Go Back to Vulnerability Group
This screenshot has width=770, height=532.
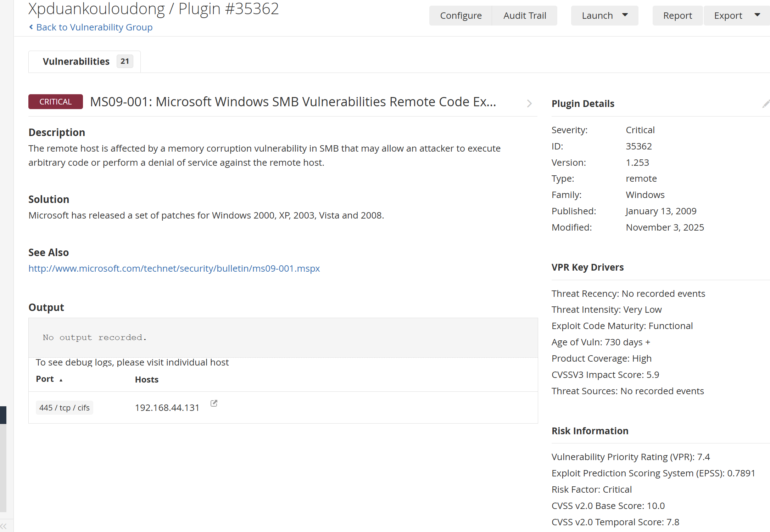tap(94, 27)
